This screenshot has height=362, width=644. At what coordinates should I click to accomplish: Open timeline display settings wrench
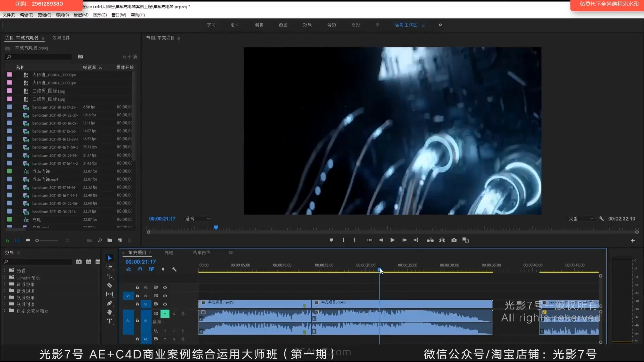(x=174, y=269)
